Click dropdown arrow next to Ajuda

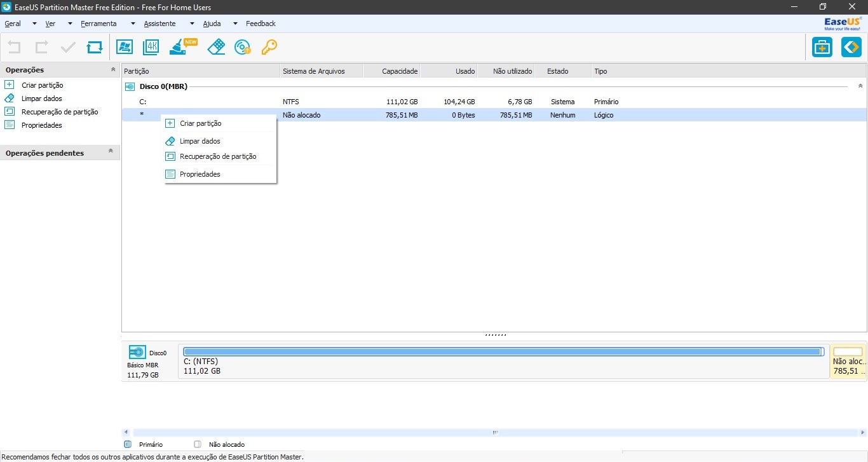point(235,24)
